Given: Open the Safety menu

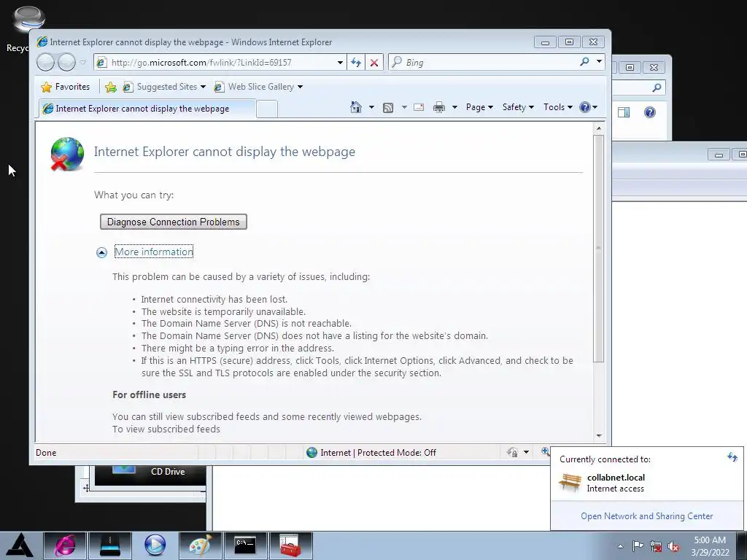Looking at the screenshot, I should pos(518,107).
